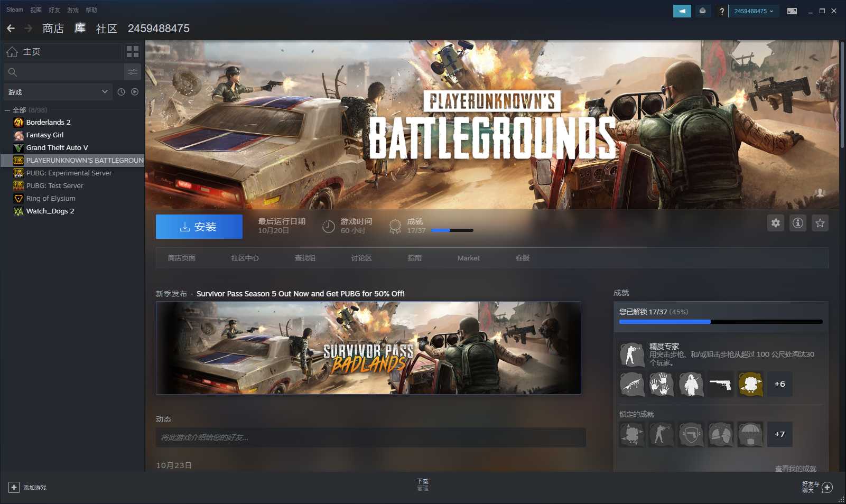846x504 pixels.
Task: Go to 库 library tab
Action: [x=80, y=28]
